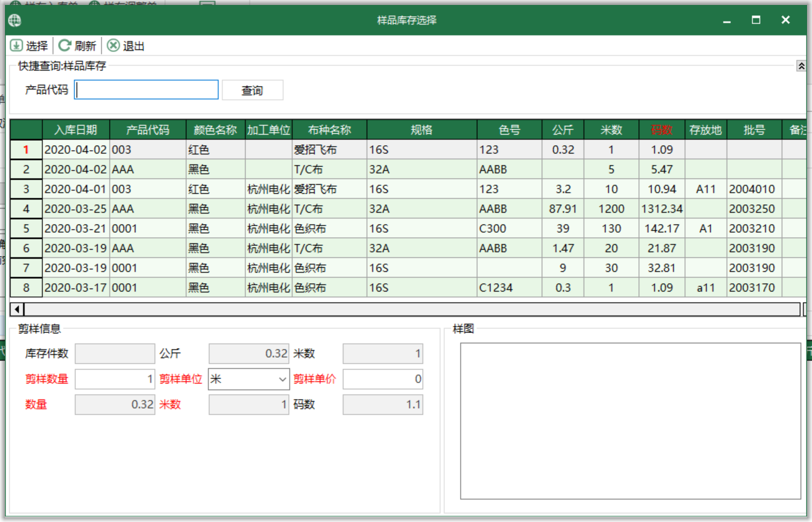The width and height of the screenshot is (812, 522).
Task: Click batch number cell 2003210
Action: [x=754, y=228]
